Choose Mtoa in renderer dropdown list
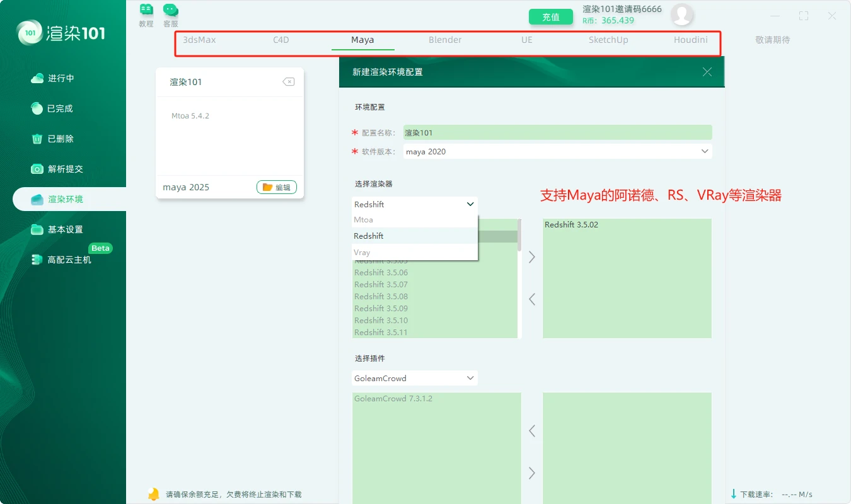 tap(414, 220)
